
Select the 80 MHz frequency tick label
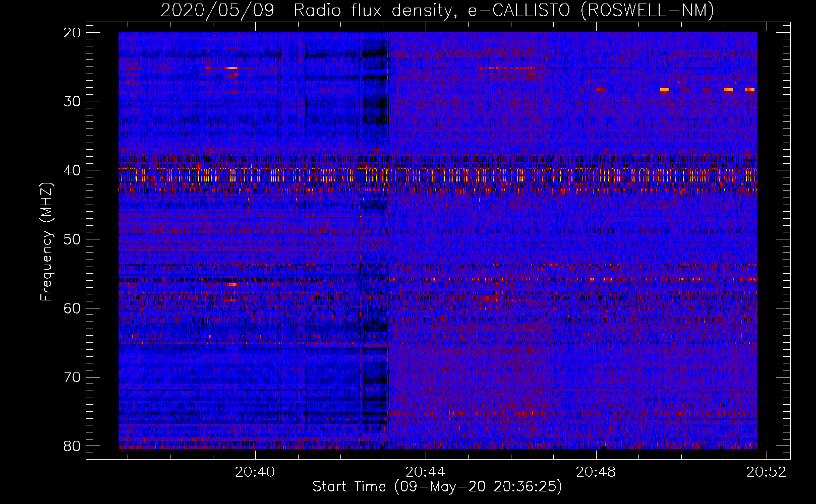coord(73,446)
